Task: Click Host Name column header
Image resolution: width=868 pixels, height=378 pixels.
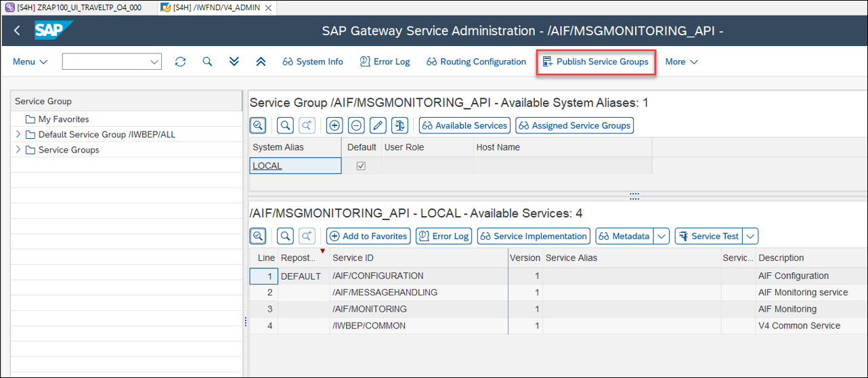Action: pos(562,147)
